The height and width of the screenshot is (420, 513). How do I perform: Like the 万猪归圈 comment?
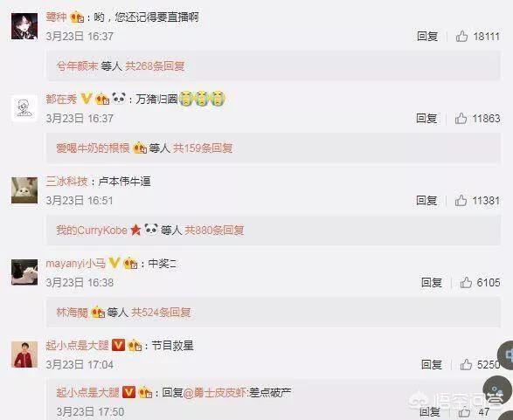click(461, 118)
